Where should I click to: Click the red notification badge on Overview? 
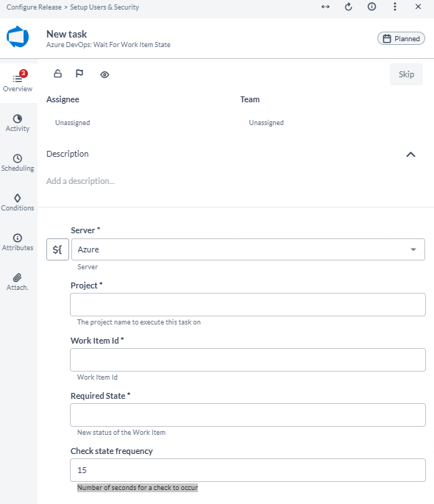[x=24, y=74]
